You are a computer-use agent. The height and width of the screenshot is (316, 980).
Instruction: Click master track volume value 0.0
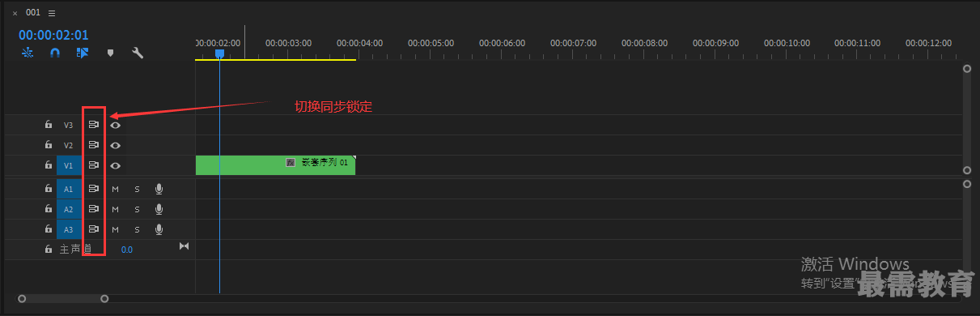(x=126, y=250)
